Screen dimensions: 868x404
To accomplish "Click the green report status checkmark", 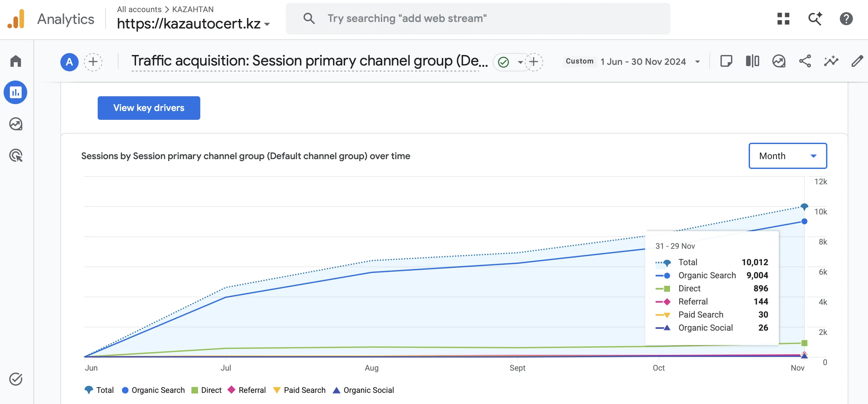I will click(503, 62).
